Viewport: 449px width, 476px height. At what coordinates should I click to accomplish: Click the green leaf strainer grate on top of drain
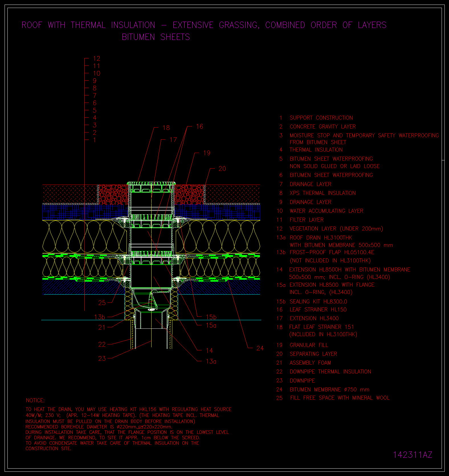[151, 183]
